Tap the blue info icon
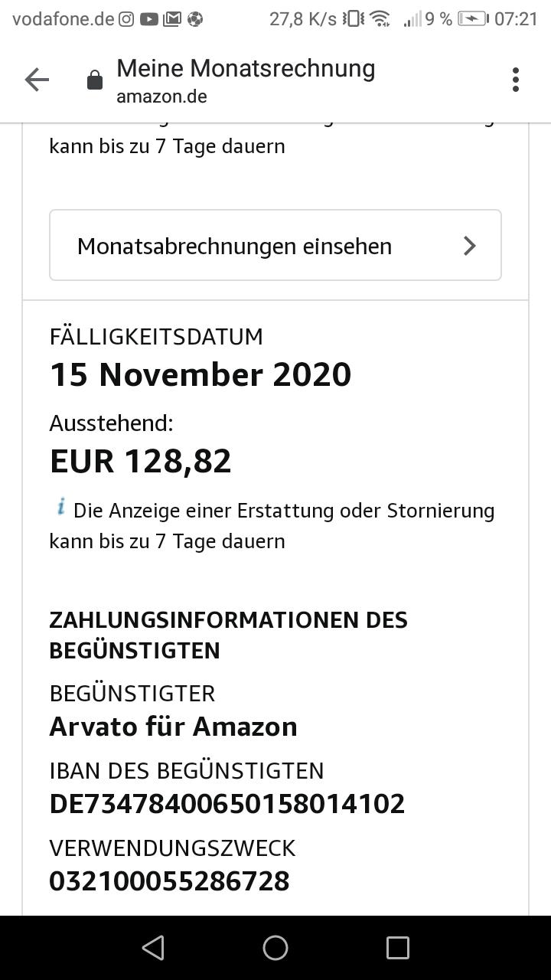This screenshot has width=551, height=980. point(61,507)
